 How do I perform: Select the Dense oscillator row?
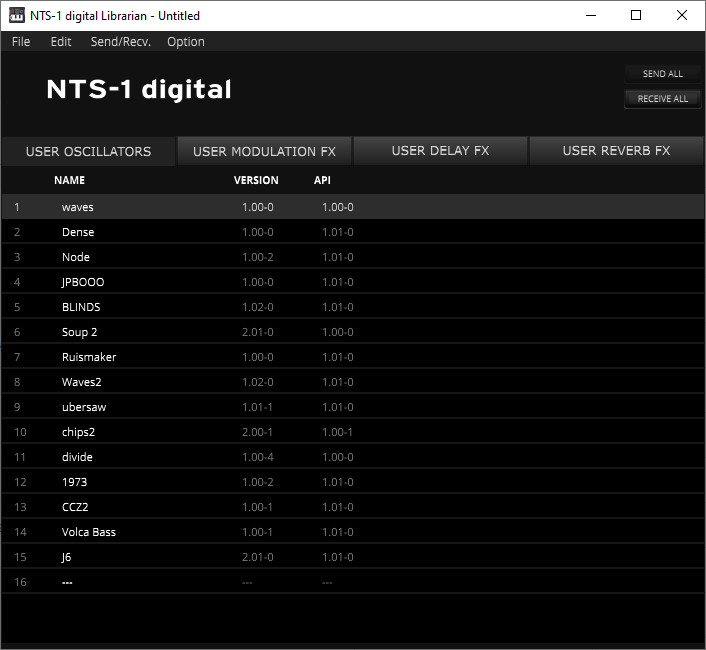[353, 232]
